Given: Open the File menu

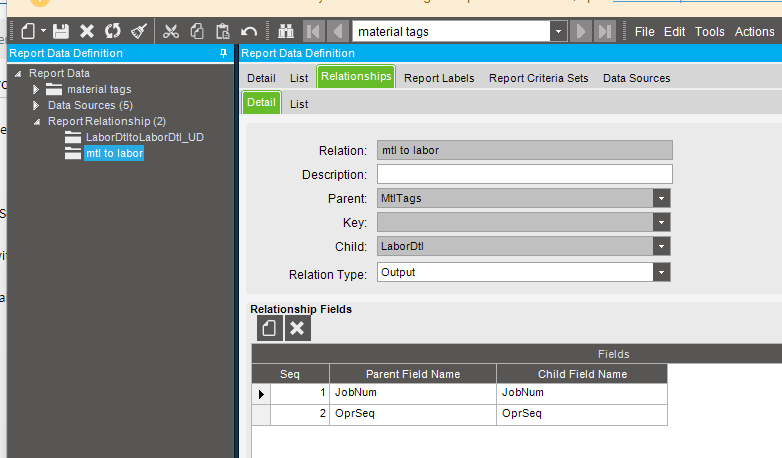Looking at the screenshot, I should (644, 31).
